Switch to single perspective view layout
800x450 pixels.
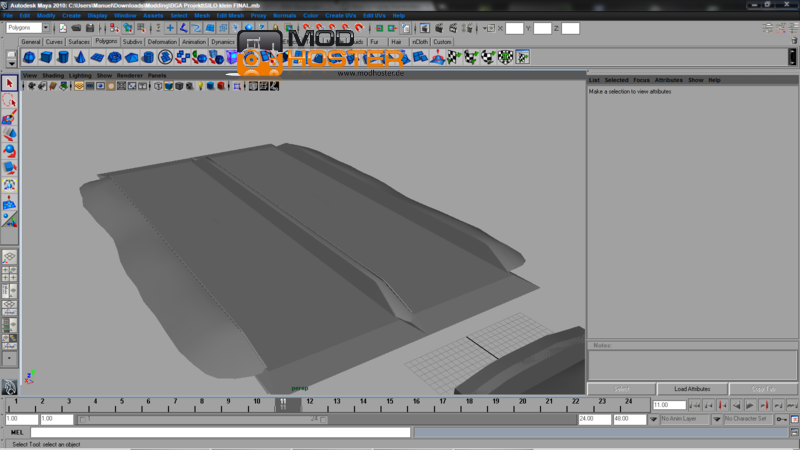(x=9, y=257)
